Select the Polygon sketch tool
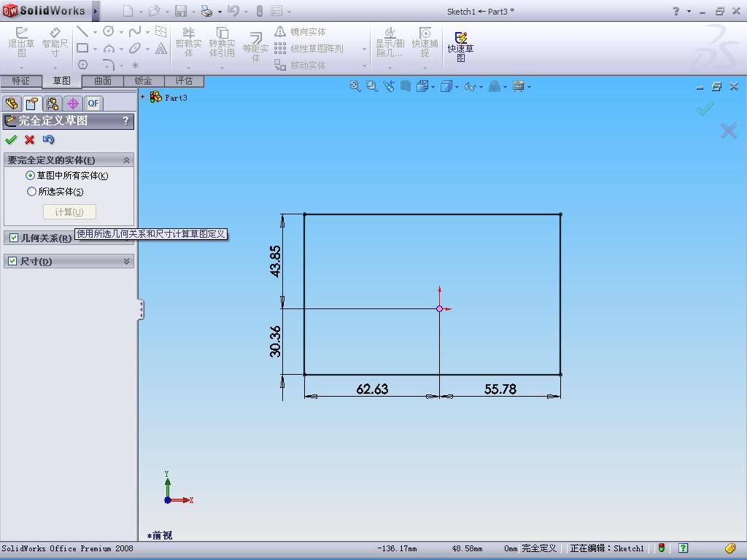Image resolution: width=747 pixels, height=560 pixels. tap(82, 64)
